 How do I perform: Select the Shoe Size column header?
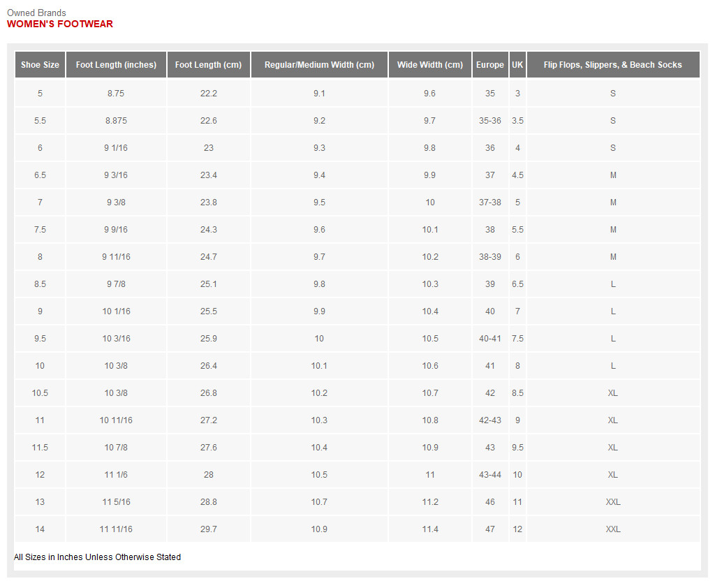click(40, 65)
